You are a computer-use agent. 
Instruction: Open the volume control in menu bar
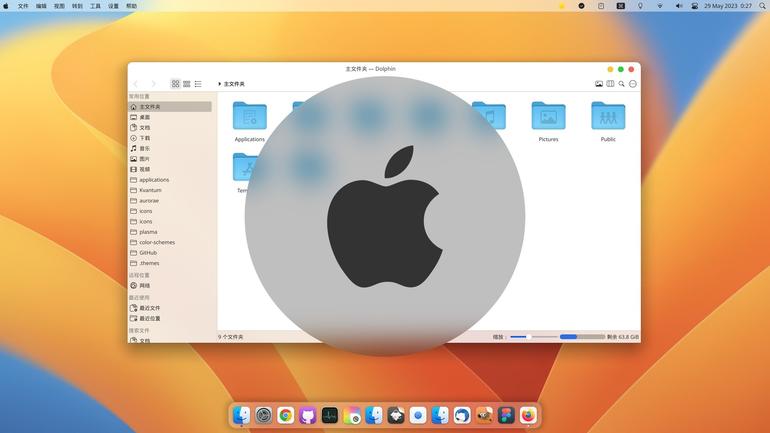click(x=679, y=6)
